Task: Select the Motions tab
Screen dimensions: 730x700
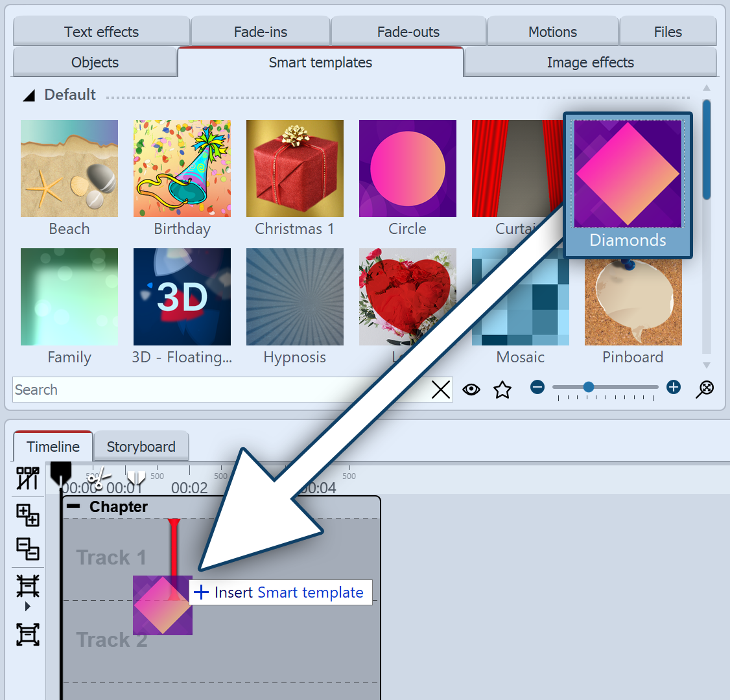Action: click(x=552, y=32)
